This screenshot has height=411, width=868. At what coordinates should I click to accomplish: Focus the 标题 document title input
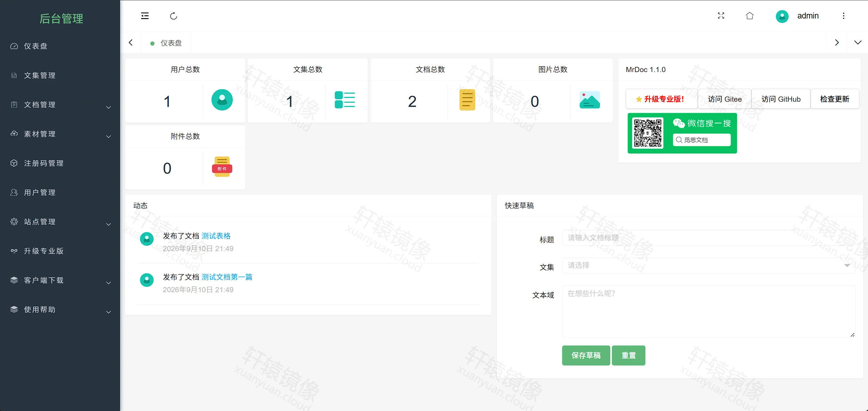coord(709,238)
